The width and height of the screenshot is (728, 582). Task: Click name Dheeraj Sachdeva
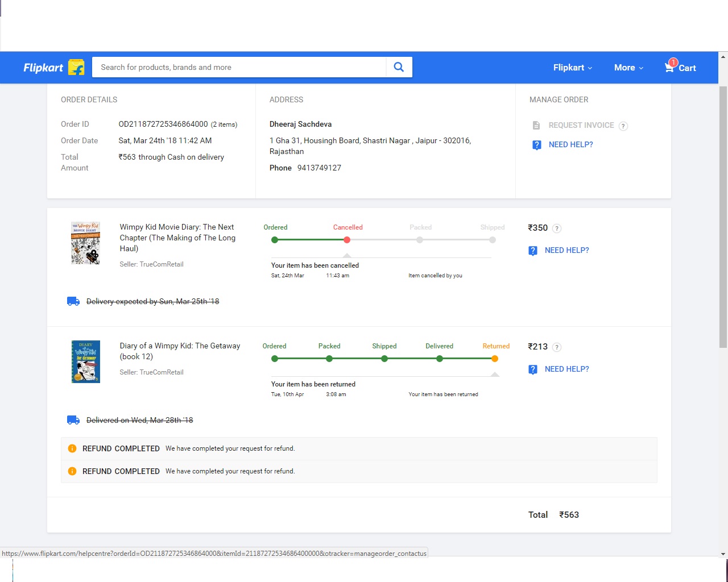coord(300,124)
